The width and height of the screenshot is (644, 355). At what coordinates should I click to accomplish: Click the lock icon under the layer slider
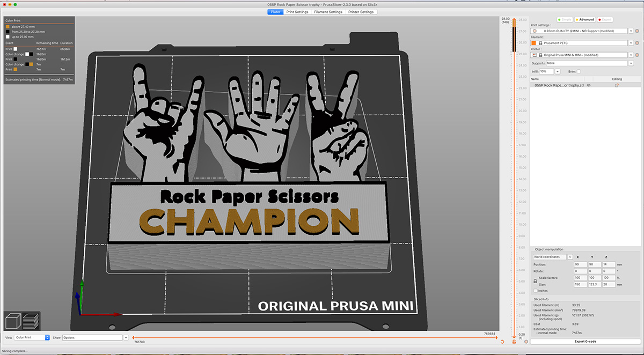coord(514,342)
